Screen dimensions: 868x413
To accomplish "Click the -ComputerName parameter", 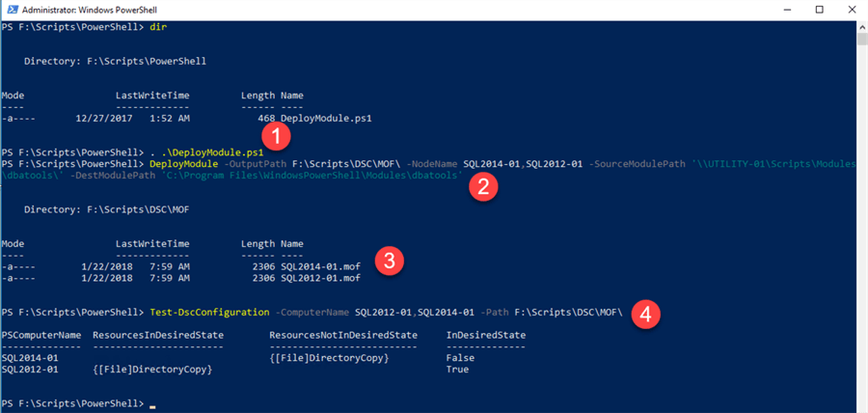I will pyautogui.click(x=312, y=313).
